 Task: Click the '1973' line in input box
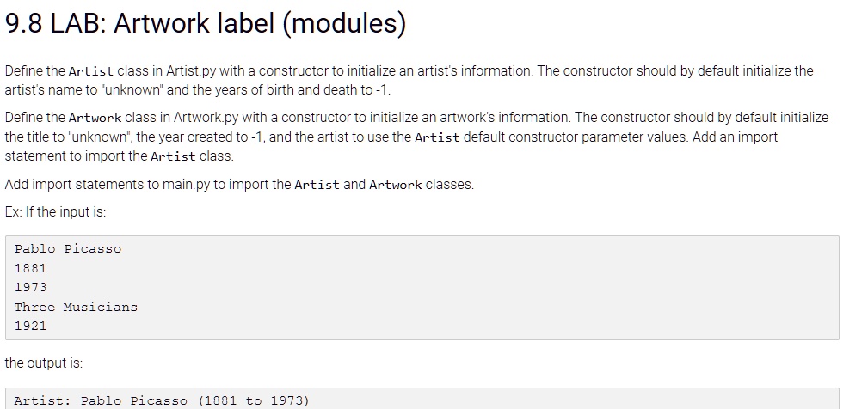coord(30,287)
